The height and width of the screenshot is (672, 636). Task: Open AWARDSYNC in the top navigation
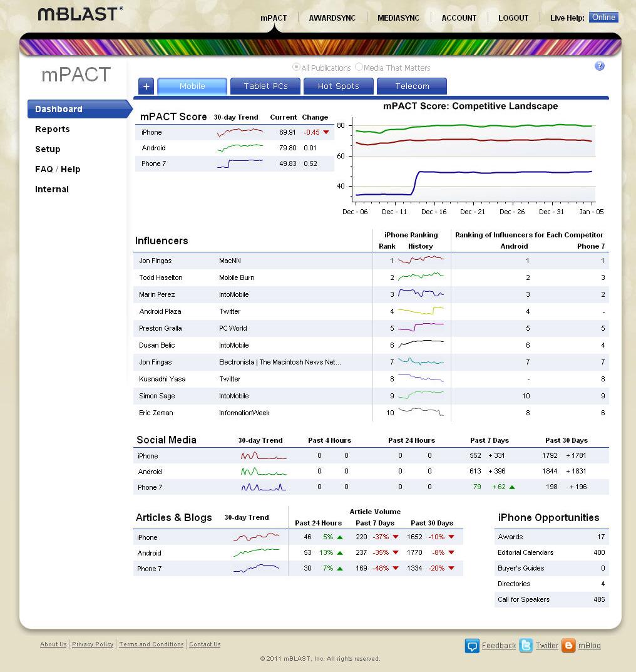[x=332, y=18]
